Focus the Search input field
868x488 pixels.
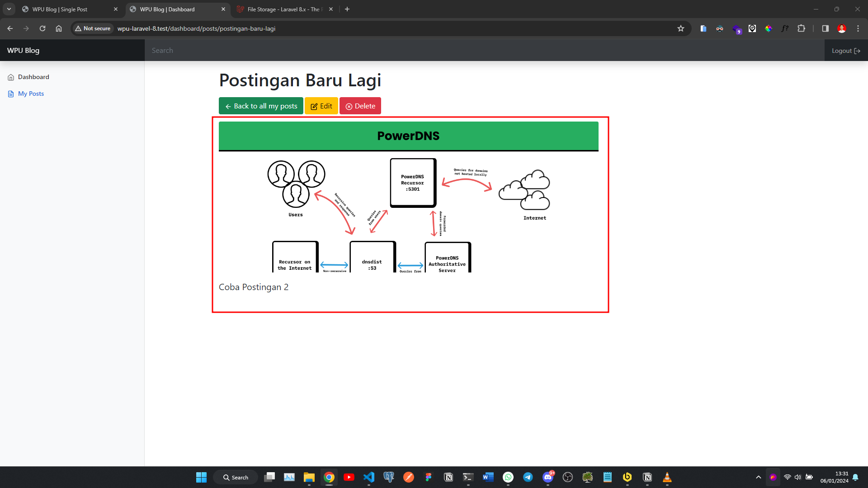click(x=485, y=51)
